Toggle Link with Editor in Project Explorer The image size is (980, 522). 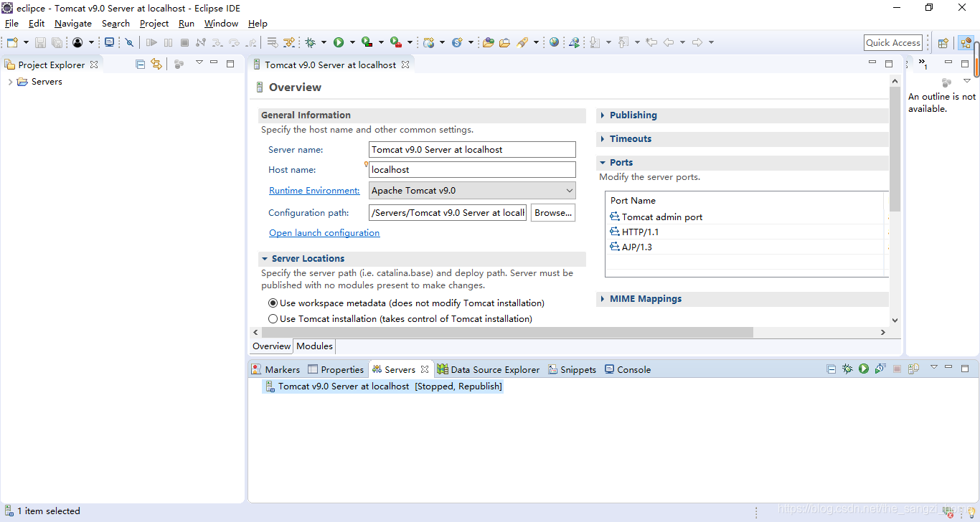click(156, 64)
